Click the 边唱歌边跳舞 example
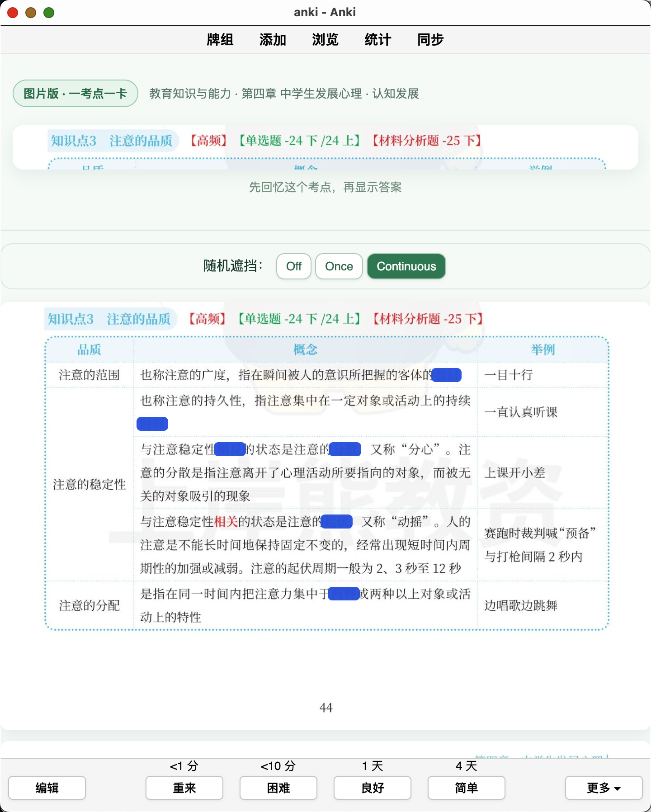 [521, 605]
